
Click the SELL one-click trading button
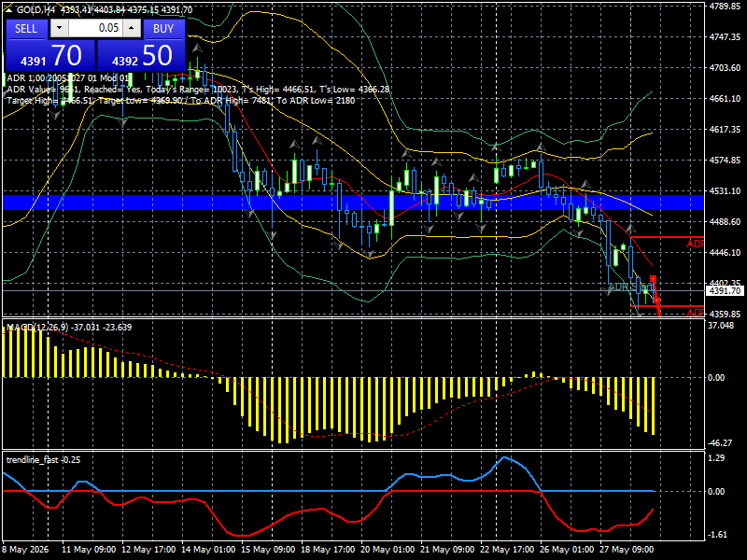26,29
